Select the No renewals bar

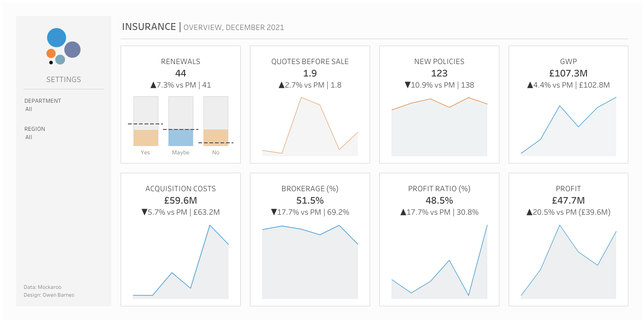tap(215, 138)
